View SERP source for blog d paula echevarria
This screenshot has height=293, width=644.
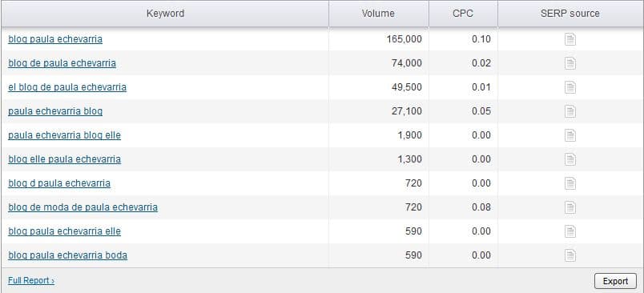[x=570, y=183]
